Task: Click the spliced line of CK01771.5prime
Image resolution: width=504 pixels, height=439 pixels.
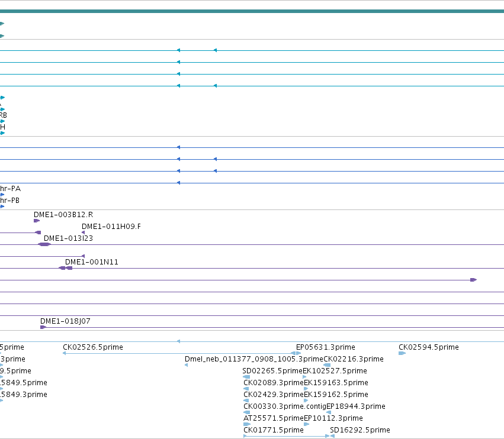Action: point(287,436)
